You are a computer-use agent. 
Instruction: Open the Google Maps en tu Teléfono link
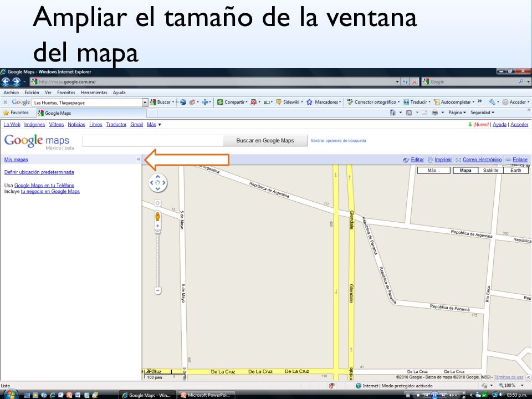[44, 185]
